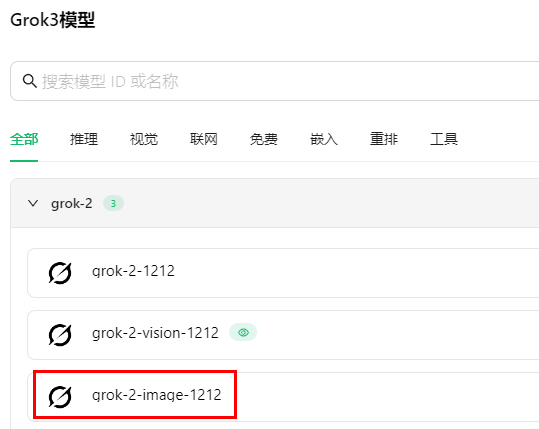Viewport: 539px width, 429px height.
Task: Select the grok-2-image-1212 model name
Action: (157, 395)
